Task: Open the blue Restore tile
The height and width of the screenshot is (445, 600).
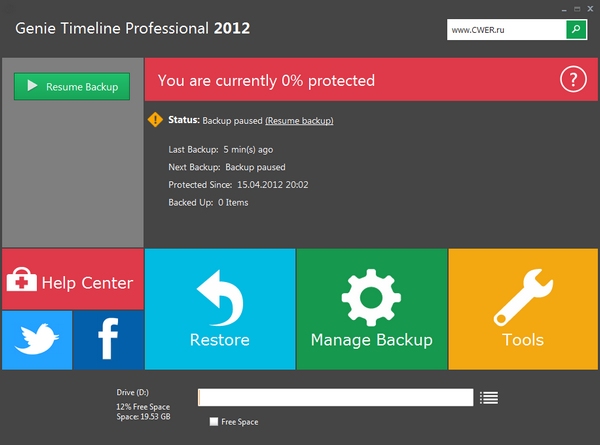Action: (x=220, y=310)
